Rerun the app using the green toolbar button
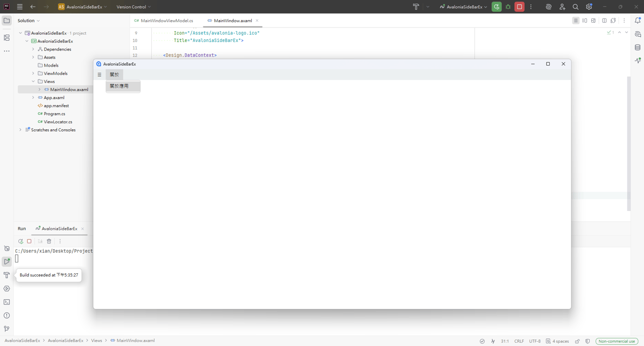This screenshot has height=346, width=644. click(x=496, y=7)
